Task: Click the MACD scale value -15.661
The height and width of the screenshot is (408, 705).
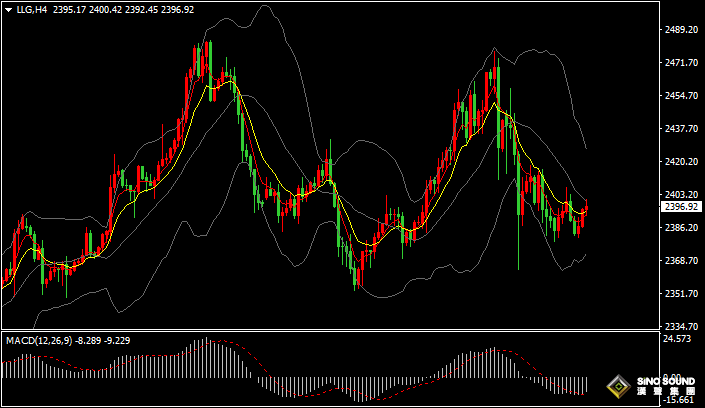Action: pos(680,400)
